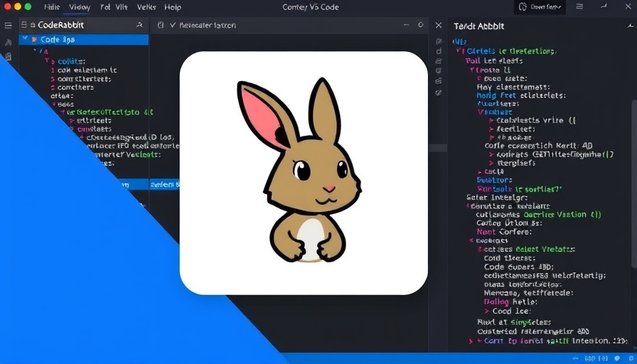The height and width of the screenshot is (364, 637).
Task: Open the hamburger menu in the activity bar
Action: [8, 25]
